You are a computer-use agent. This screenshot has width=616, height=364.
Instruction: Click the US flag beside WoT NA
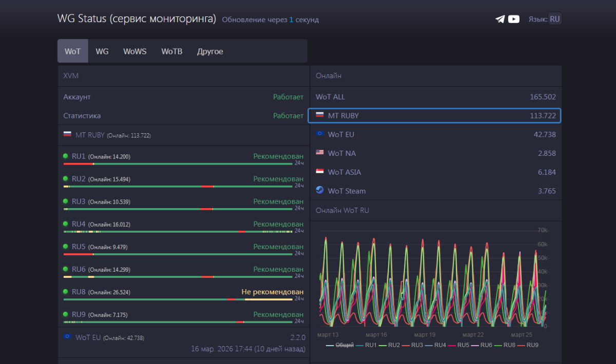coord(320,152)
